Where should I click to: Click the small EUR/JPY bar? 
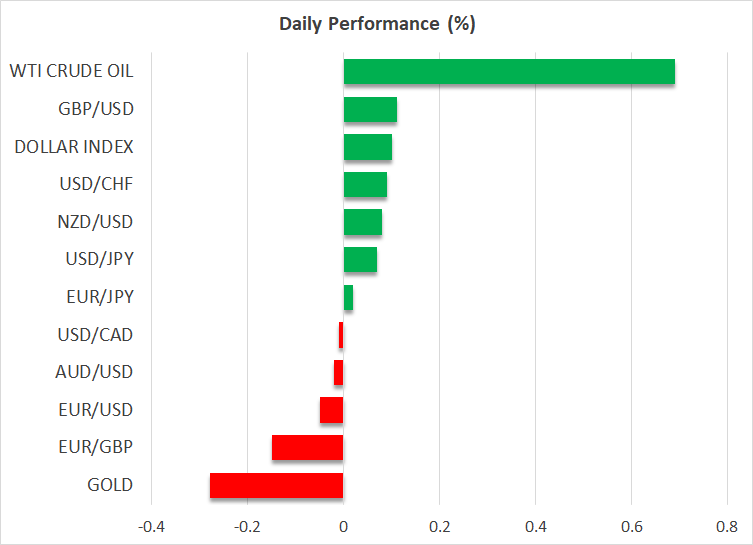click(x=348, y=297)
